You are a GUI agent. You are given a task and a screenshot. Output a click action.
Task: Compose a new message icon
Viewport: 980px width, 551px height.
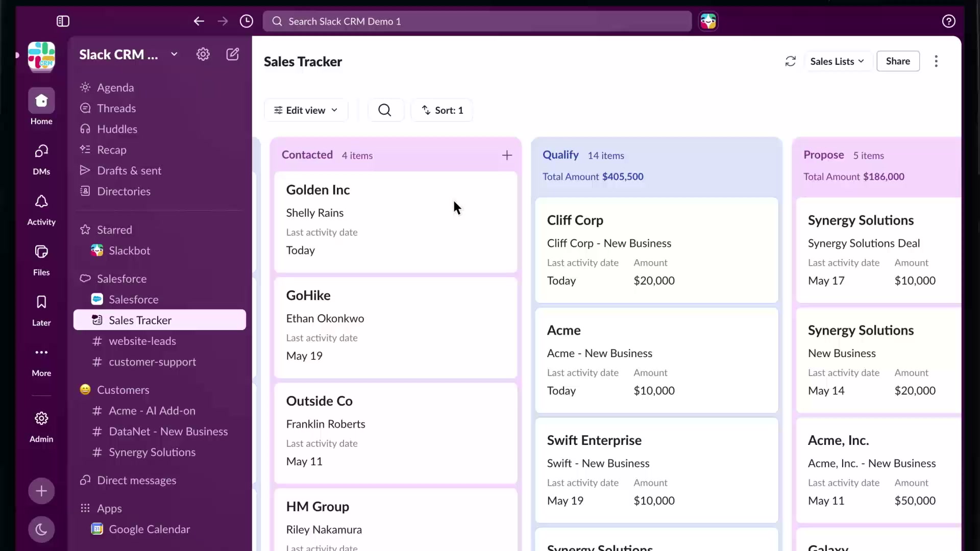pyautogui.click(x=233, y=54)
